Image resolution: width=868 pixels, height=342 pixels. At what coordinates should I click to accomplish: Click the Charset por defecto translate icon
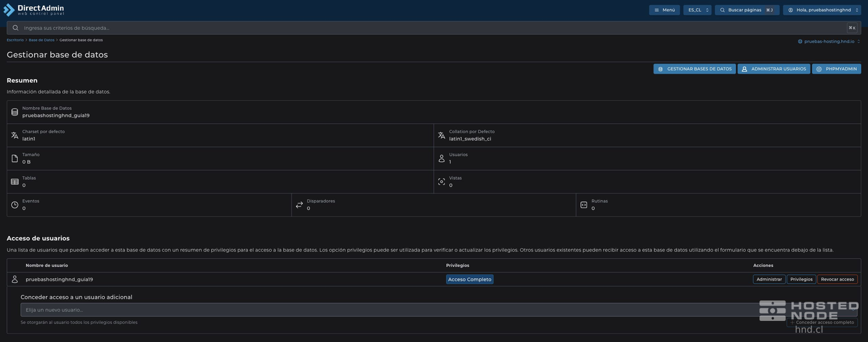15,135
